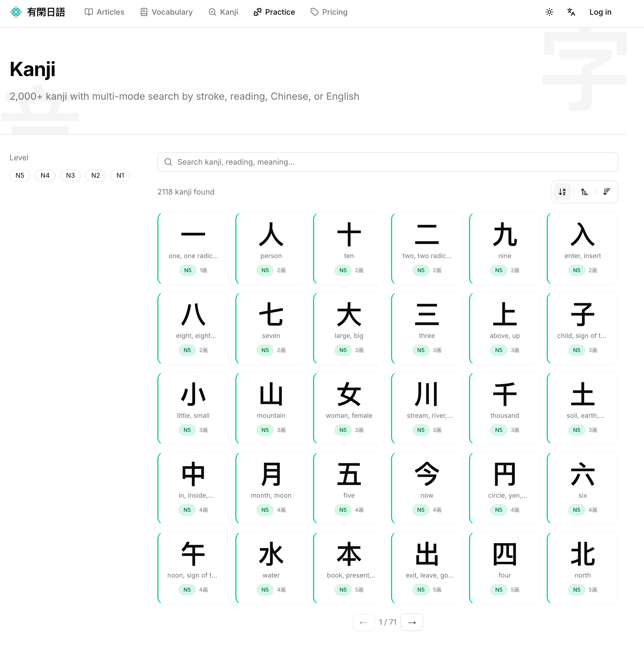Toggle the light/dark theme sun icon
The image size is (644, 646).
[x=549, y=12]
